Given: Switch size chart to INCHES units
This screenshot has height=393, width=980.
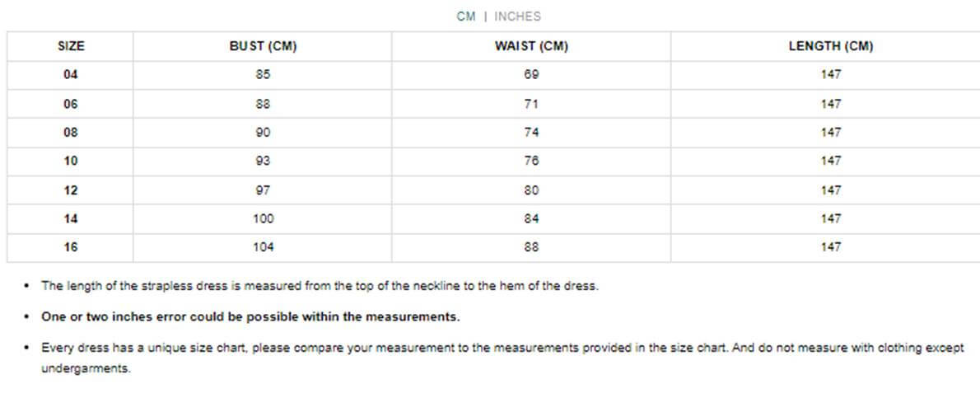Looking at the screenshot, I should tap(517, 16).
